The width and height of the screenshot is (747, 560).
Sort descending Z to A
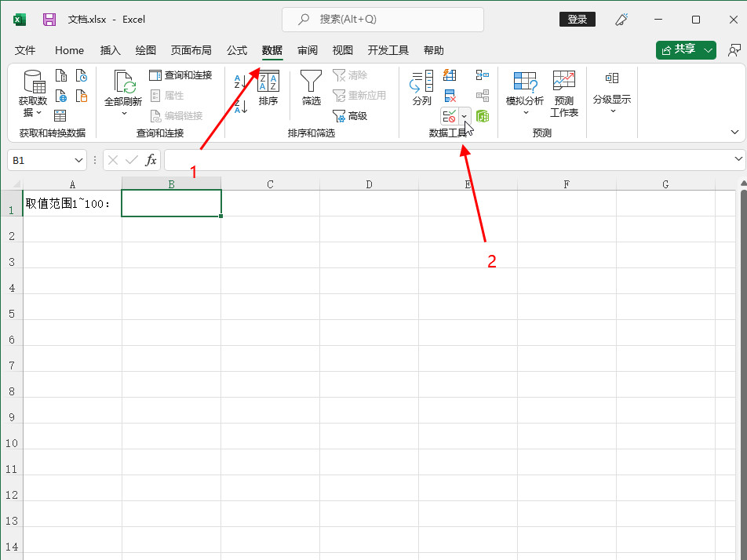pyautogui.click(x=241, y=106)
